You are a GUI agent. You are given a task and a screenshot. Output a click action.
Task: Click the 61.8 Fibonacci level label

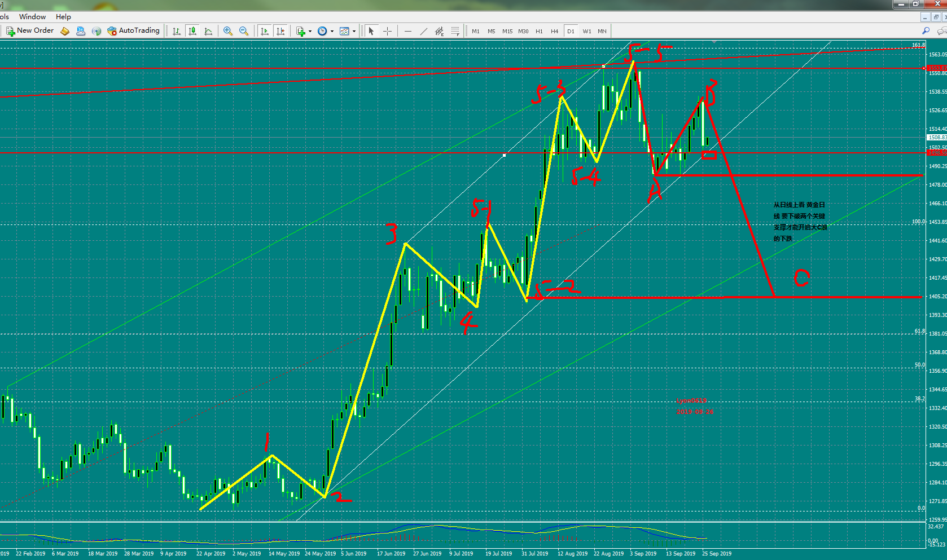920,331
